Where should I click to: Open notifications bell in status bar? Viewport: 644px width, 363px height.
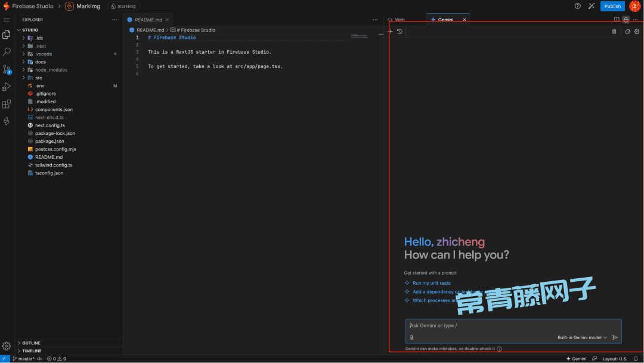click(636, 359)
